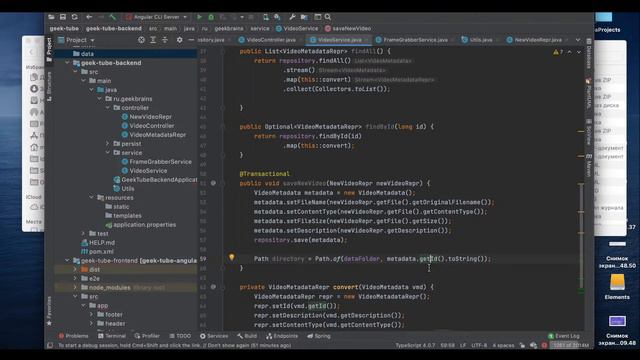Viewport: 640px width, 360px height.
Task: Collapse the resources folder node
Action: [91, 198]
